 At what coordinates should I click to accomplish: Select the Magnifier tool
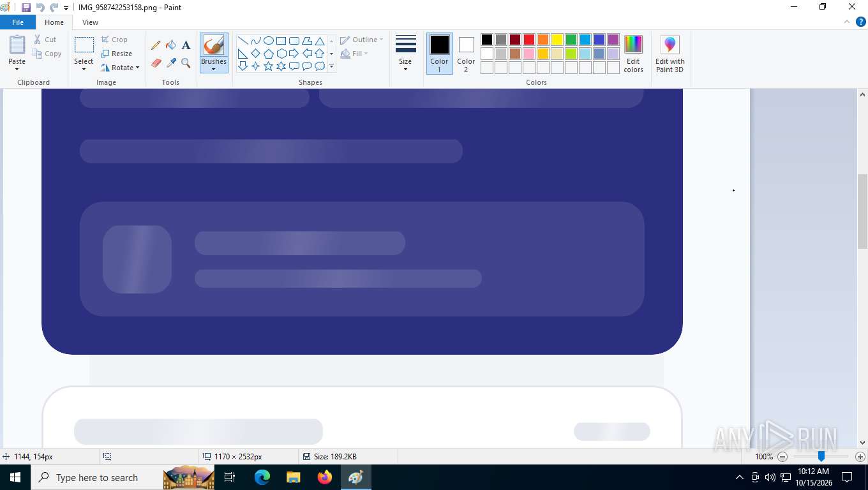186,63
